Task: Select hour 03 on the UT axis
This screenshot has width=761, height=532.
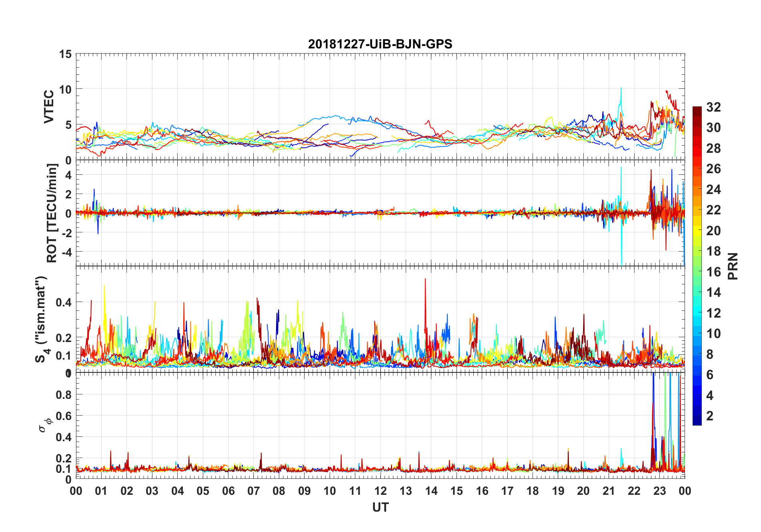Action: click(152, 491)
